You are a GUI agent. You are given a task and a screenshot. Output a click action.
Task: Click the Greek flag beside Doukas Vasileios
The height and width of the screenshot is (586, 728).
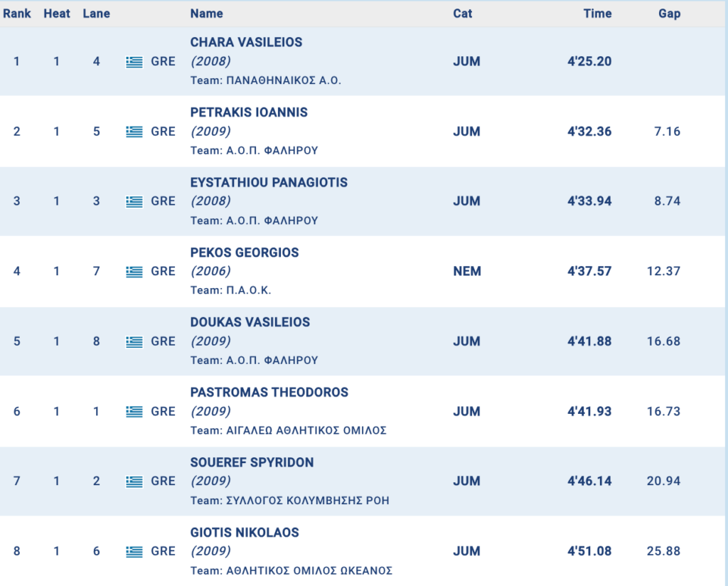click(134, 341)
